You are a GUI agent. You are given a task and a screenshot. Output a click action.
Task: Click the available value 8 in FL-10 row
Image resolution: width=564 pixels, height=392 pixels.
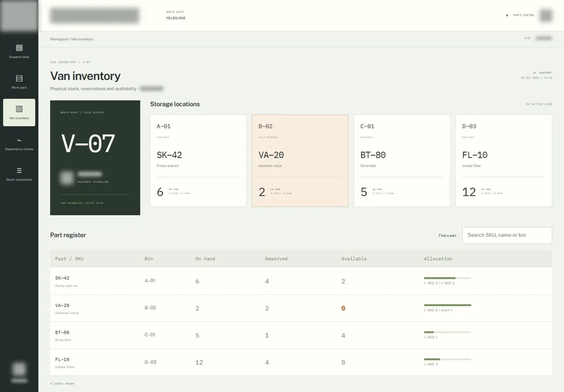pos(343,363)
